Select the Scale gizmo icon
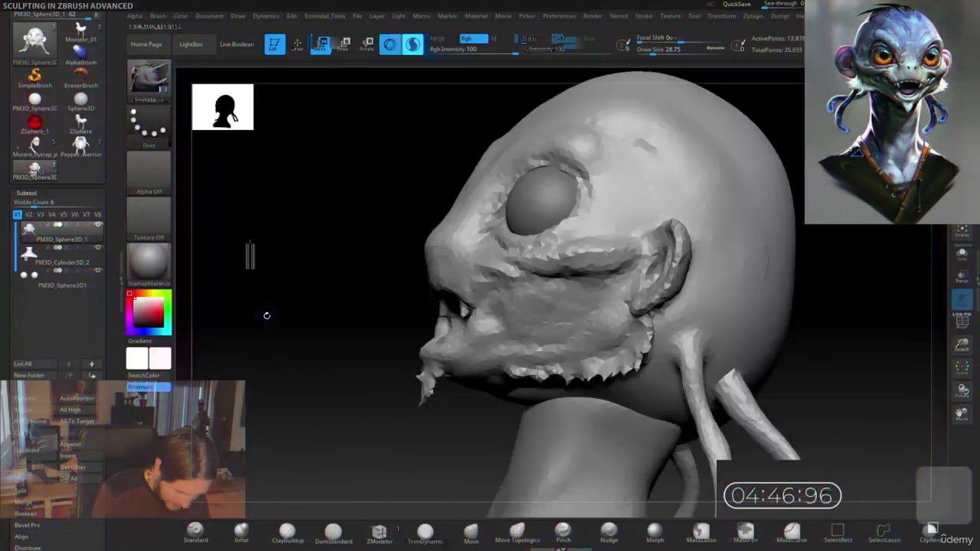 pos(345,44)
